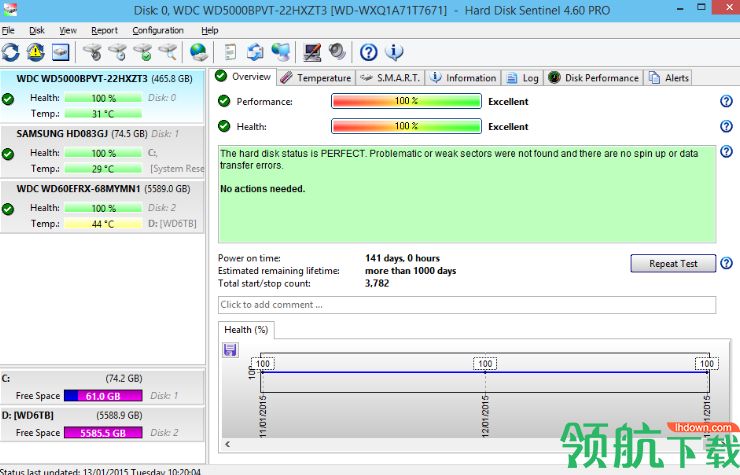Click the application icon in title bar
740x475 pixels.
(9, 8)
